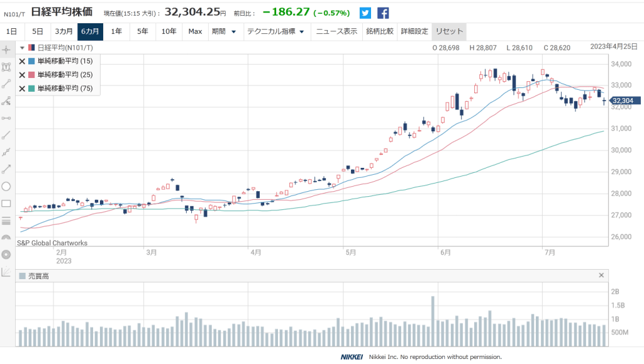Image resolution: width=644 pixels, height=364 pixels.
Task: Open the テクニカル指標 dropdown
Action: pyautogui.click(x=275, y=31)
